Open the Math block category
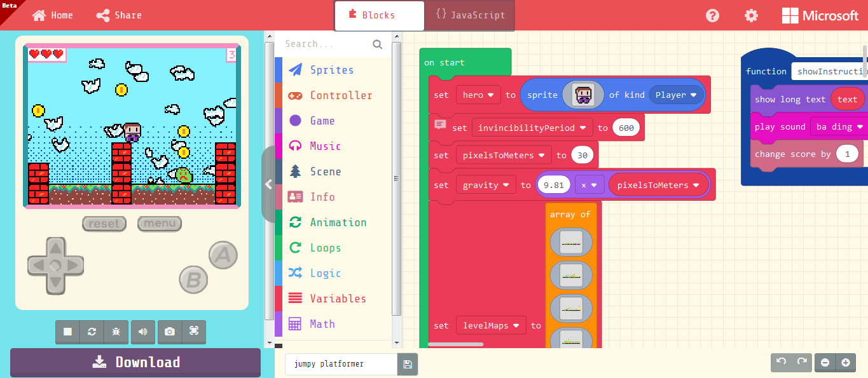Image resolution: width=868 pixels, height=378 pixels. [333, 324]
